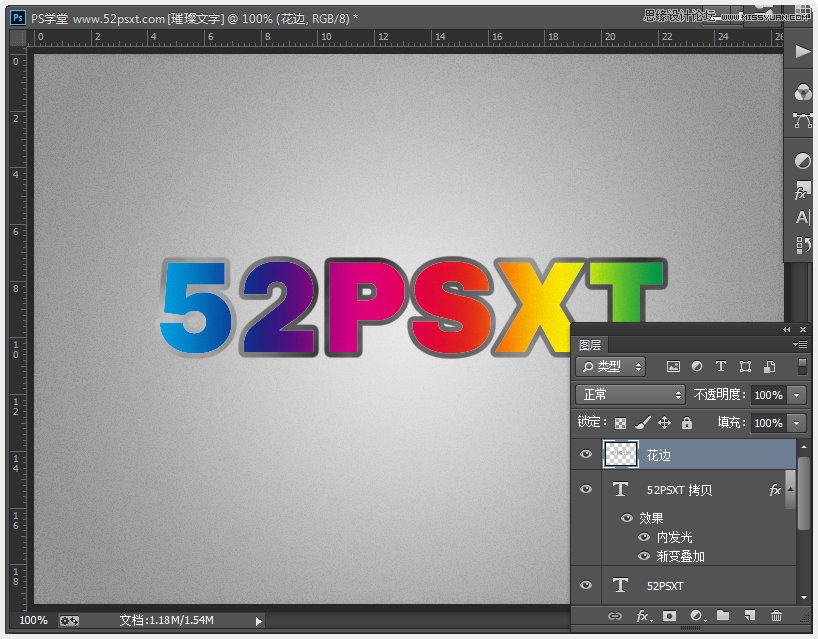Image resolution: width=818 pixels, height=639 pixels.
Task: Open the Paths panel icon
Action: coord(802,120)
